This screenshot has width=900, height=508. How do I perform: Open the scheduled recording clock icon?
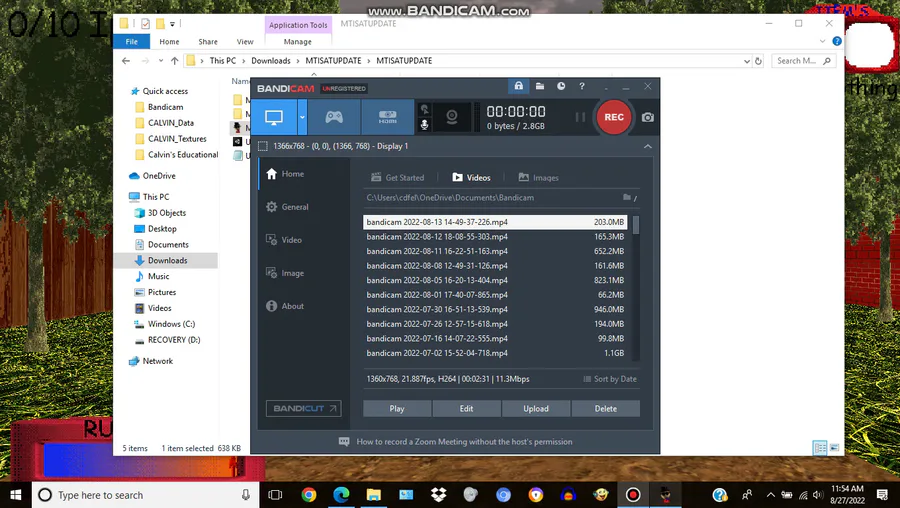pyautogui.click(x=561, y=86)
